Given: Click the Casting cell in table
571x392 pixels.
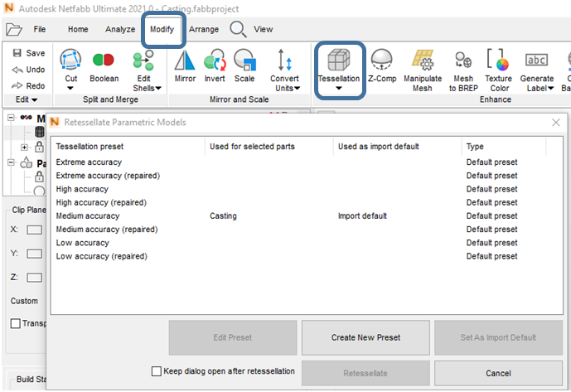Looking at the screenshot, I should 223,216.
